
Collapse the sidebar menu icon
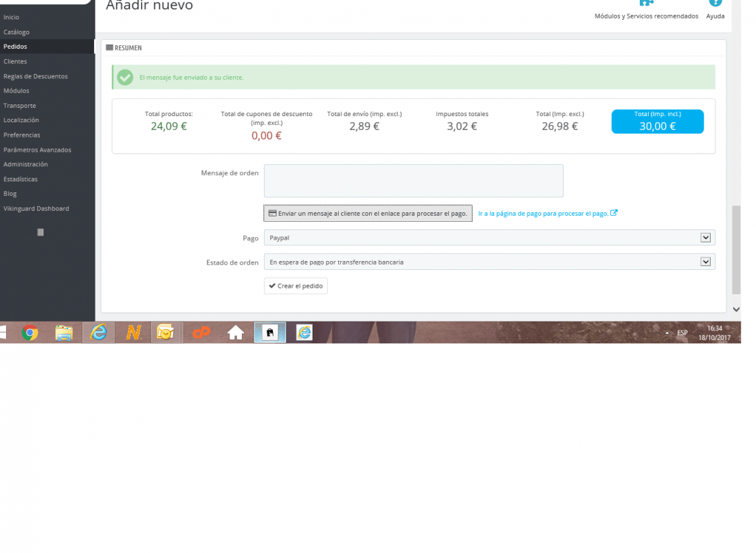pyautogui.click(x=41, y=232)
